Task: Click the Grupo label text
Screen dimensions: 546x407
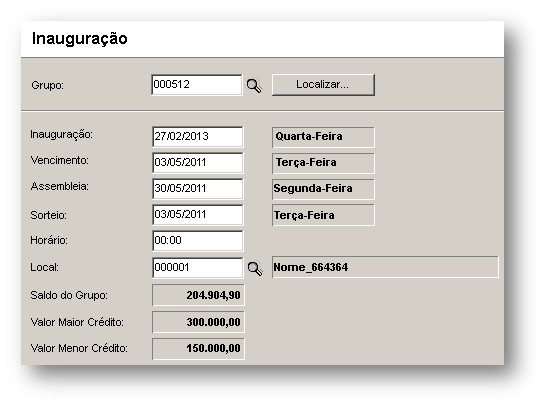Action: pos(47,85)
